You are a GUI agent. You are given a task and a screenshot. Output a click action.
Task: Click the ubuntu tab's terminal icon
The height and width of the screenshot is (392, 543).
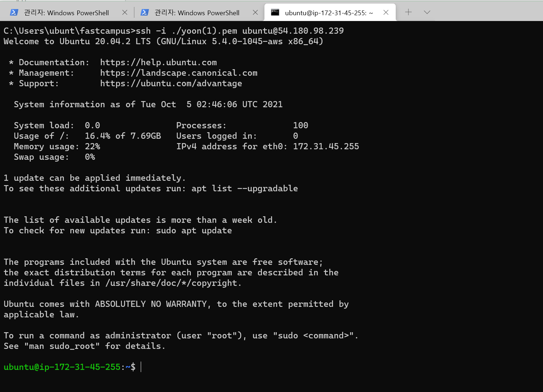tap(275, 12)
